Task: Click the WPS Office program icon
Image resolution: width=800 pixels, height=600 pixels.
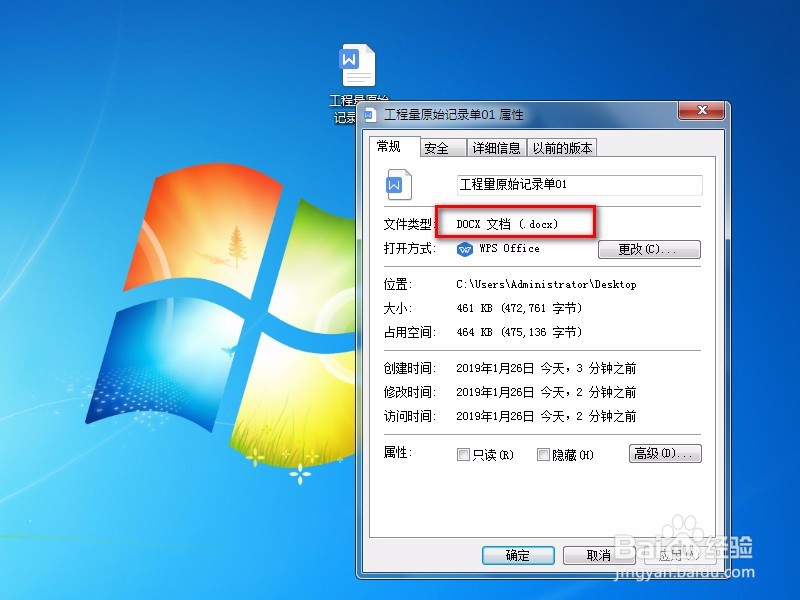Action: 465,249
